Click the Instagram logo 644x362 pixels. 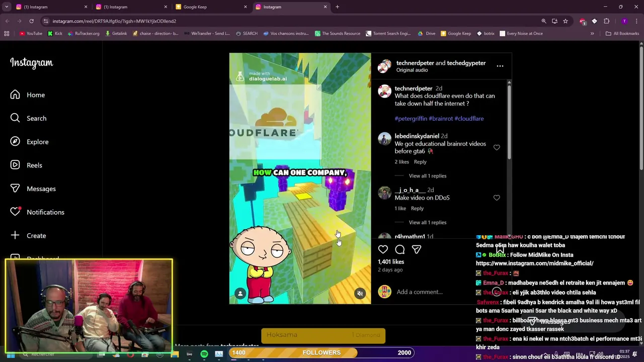(31, 63)
